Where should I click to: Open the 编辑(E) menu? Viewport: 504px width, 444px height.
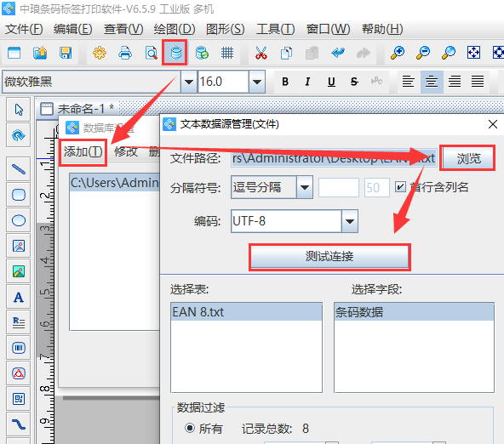[73, 29]
